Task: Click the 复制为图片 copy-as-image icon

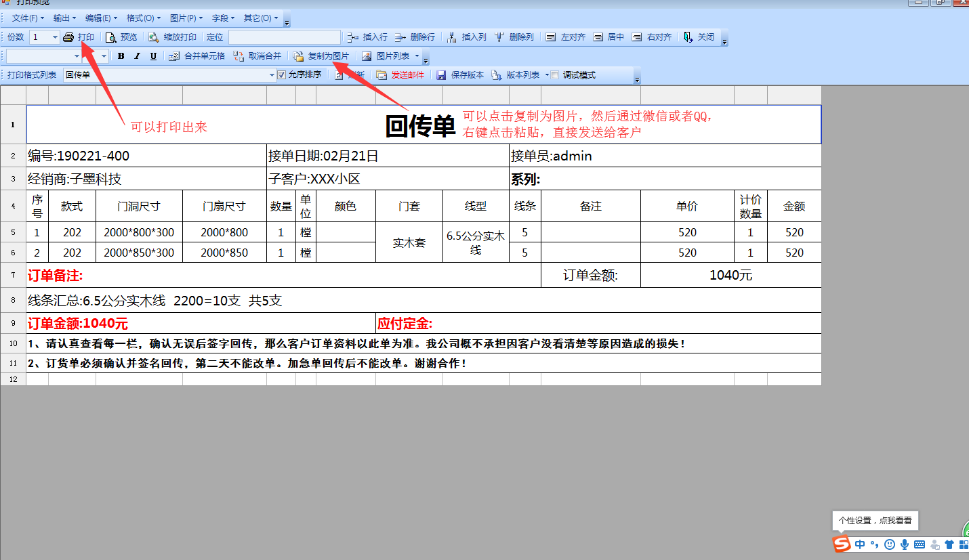Action: click(x=298, y=56)
